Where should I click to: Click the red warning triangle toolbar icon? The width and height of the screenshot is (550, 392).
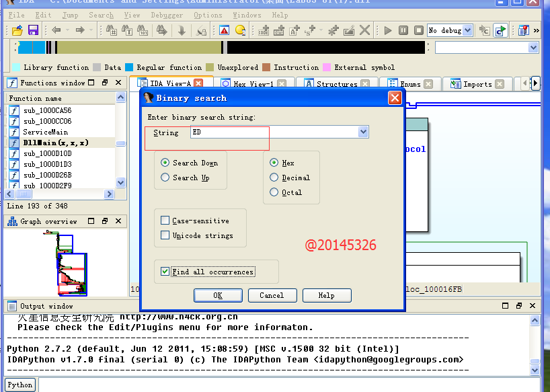tap(224, 30)
